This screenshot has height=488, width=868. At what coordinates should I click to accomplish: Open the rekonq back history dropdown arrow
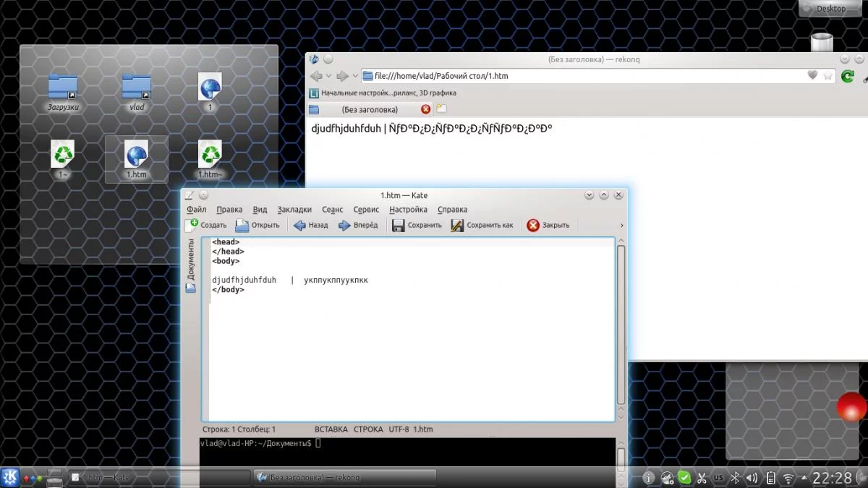(329, 76)
